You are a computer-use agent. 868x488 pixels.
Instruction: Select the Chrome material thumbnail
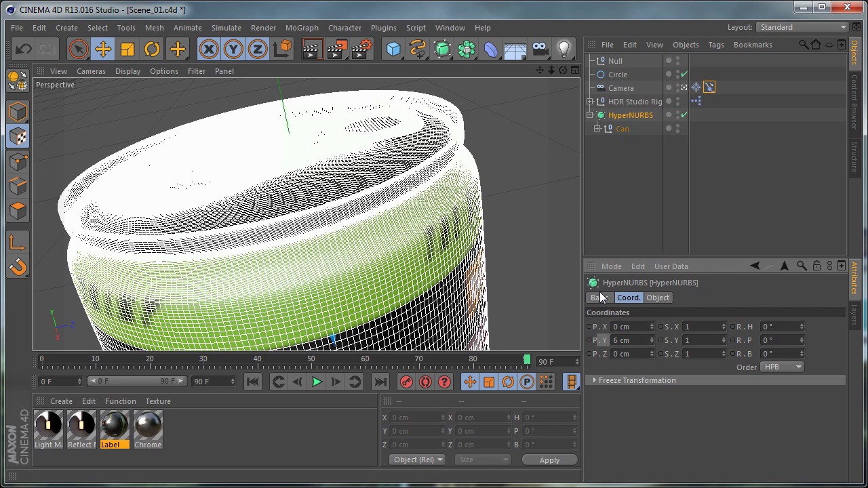click(x=148, y=430)
